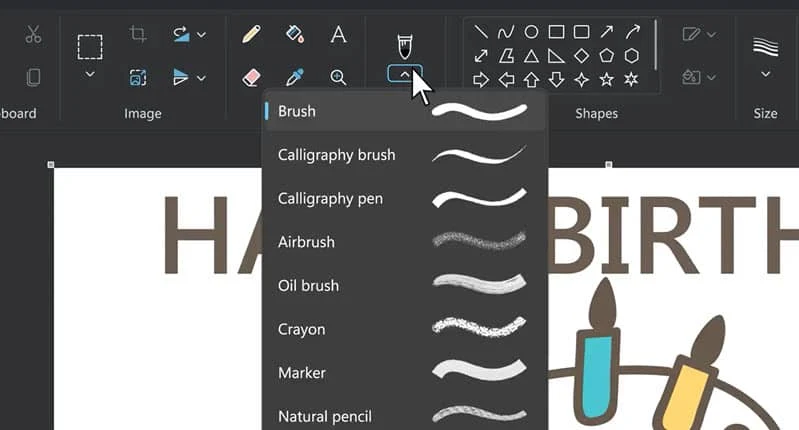The image size is (799, 430).
Task: Choose Oil brush from the list
Action: (405, 285)
